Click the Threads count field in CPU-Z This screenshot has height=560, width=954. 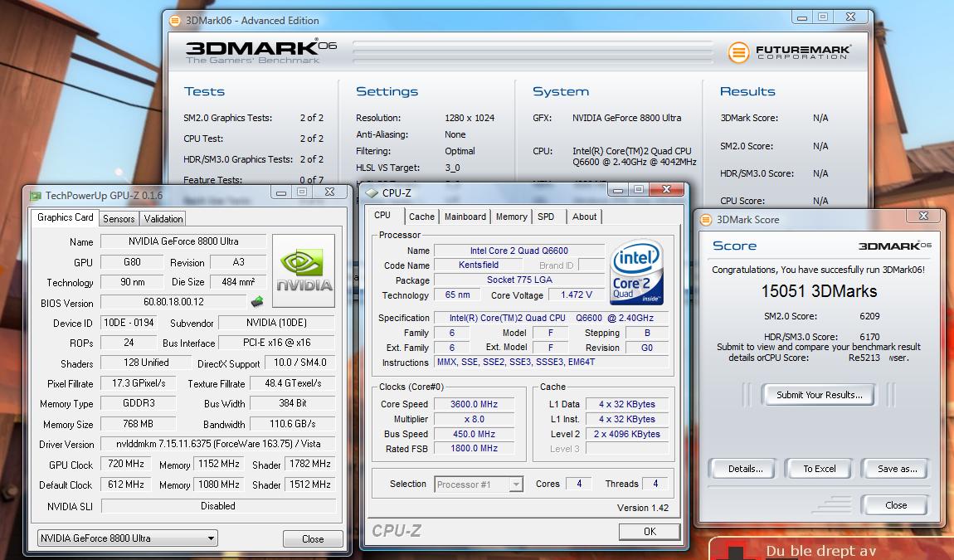pyautogui.click(x=655, y=484)
